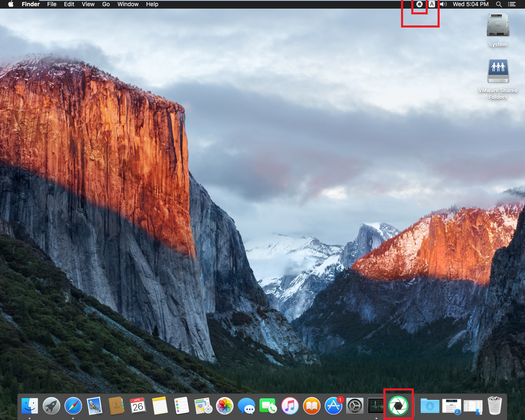The image size is (525, 420).
Task: Open the Finder menu
Action: pos(31,4)
